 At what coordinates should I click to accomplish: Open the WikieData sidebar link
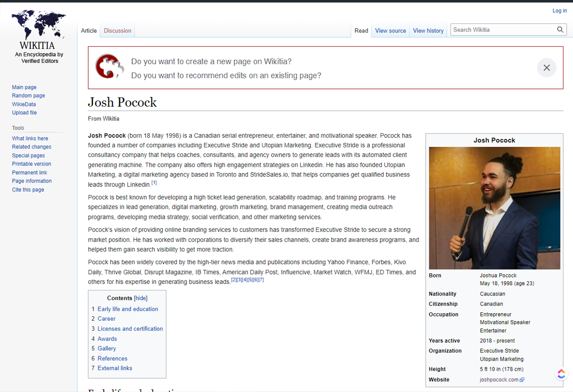[24, 104]
